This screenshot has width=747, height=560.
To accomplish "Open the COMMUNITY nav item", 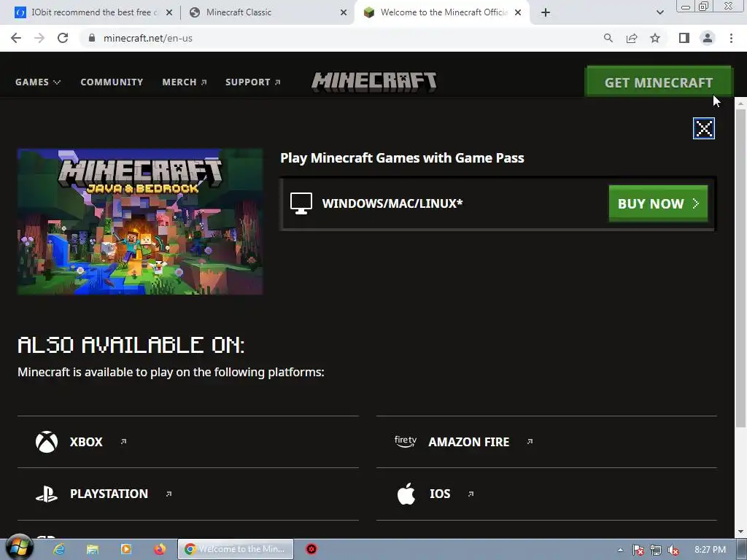I will [x=112, y=82].
